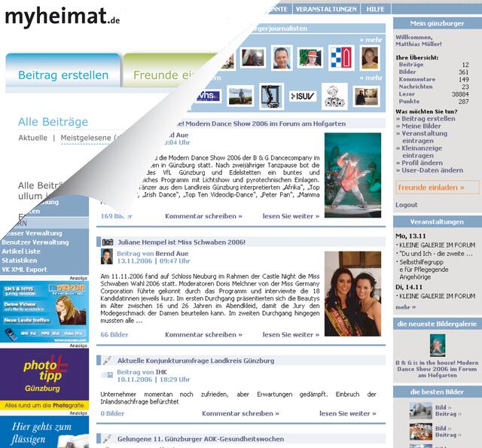The height and width of the screenshot is (448, 482).
Task: Open the second beste Bilder thumbnail
Action: (x=421, y=431)
